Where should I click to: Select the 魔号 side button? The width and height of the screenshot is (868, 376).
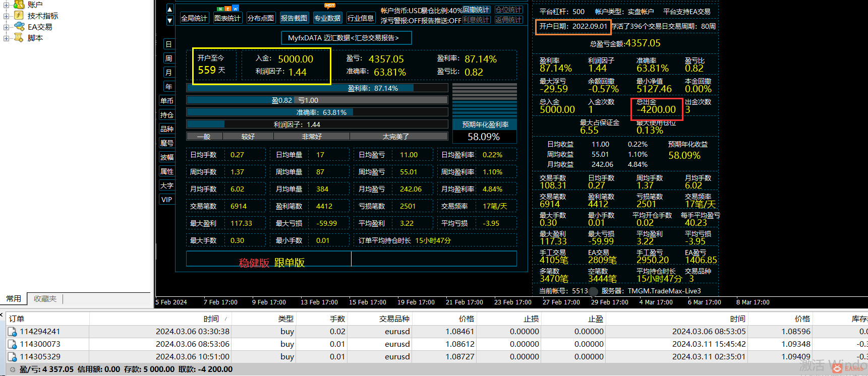[167, 143]
